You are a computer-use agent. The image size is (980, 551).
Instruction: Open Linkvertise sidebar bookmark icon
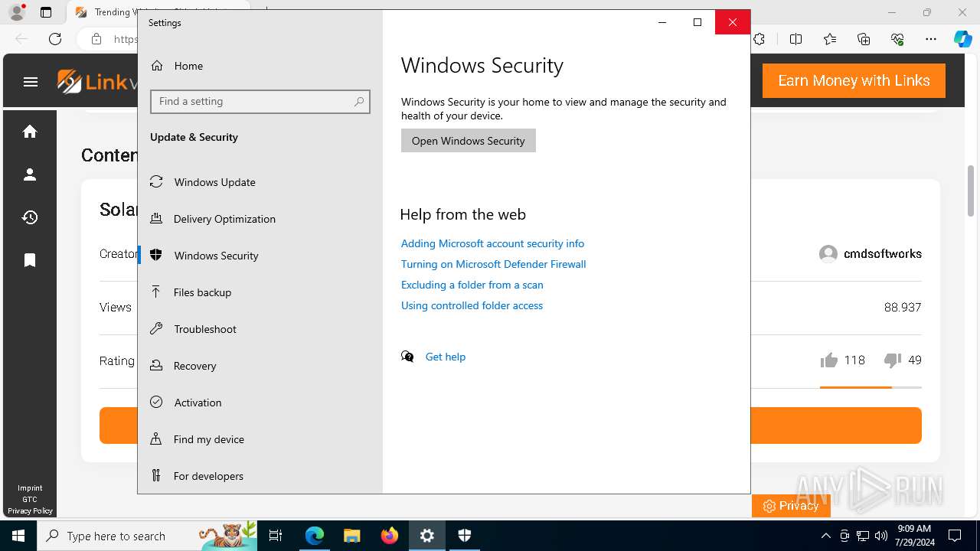(x=30, y=260)
